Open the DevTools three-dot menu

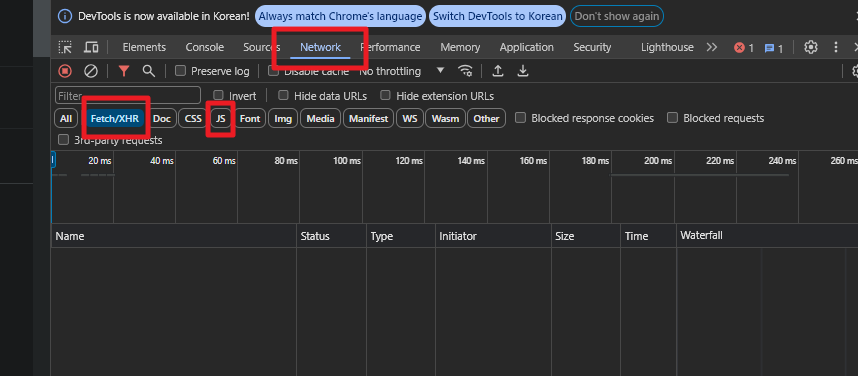pos(836,47)
